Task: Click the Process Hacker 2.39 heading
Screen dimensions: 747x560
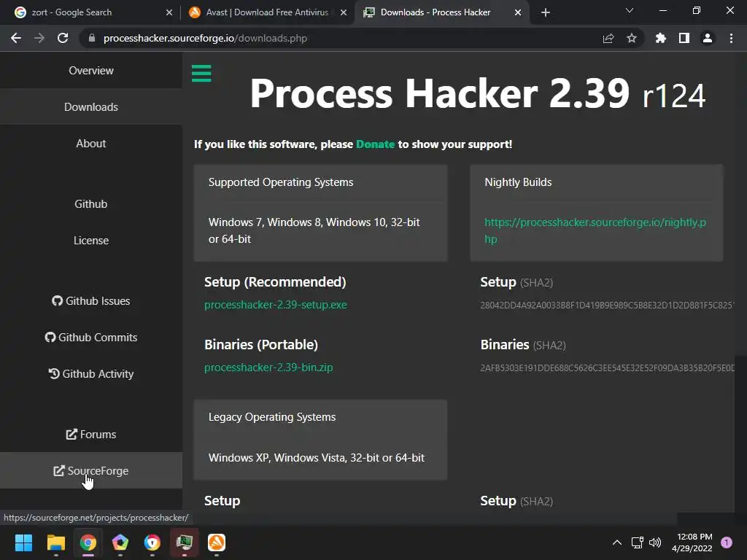Action: pyautogui.click(x=477, y=94)
